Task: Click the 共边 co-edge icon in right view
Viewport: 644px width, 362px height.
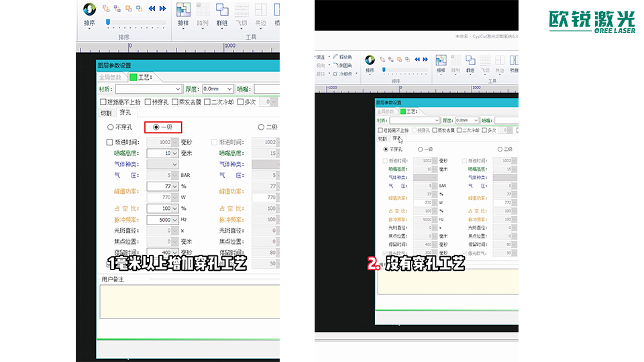Action: point(500,60)
